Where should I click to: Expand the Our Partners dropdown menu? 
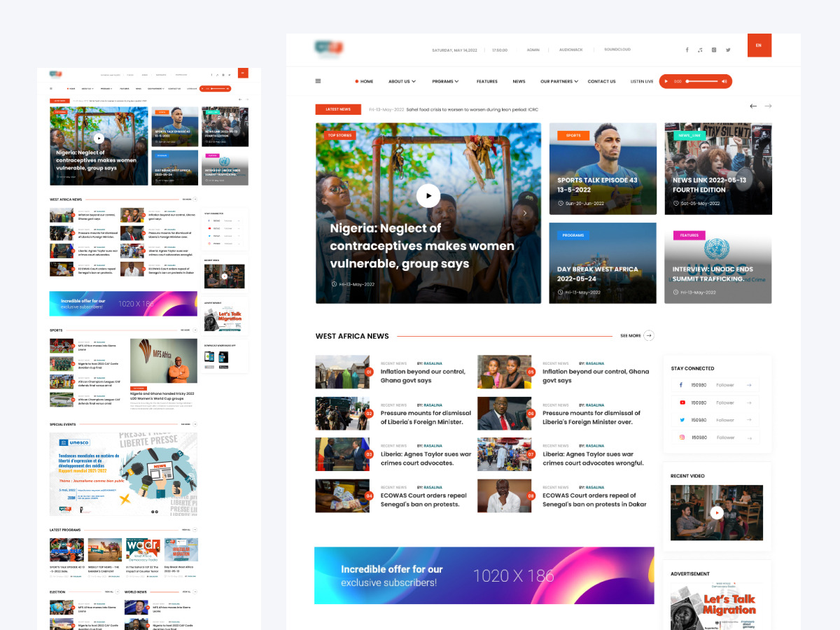pyautogui.click(x=559, y=81)
